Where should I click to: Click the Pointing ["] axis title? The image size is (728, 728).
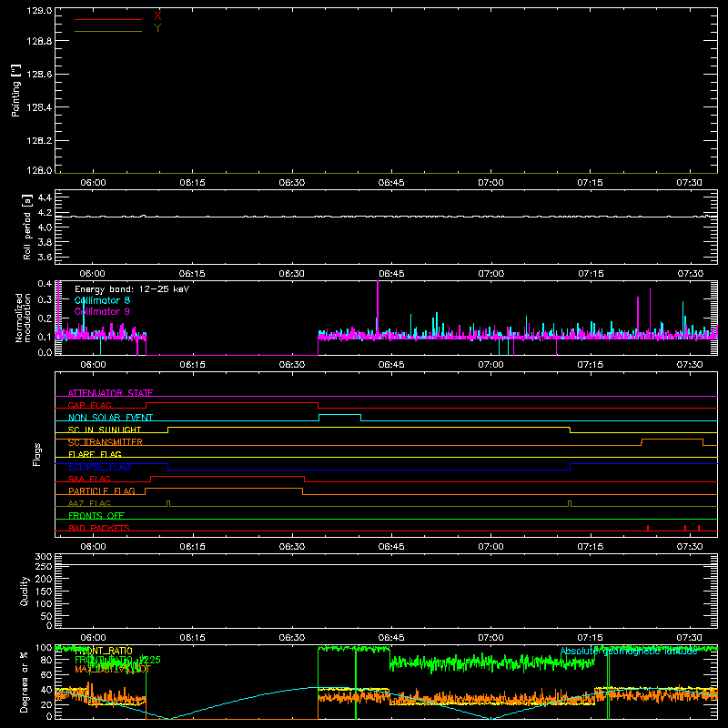16,90
